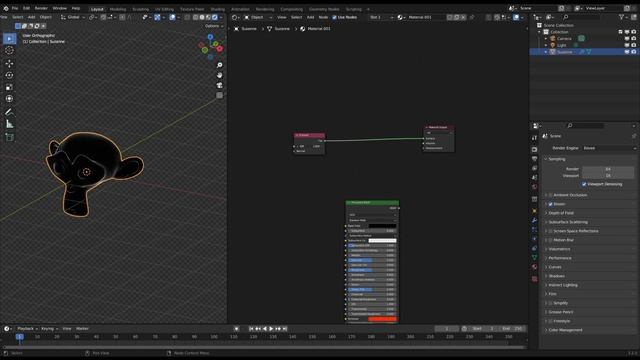This screenshot has width=640, height=360.
Task: Click the Blender logo menu icon
Action: 6,8
